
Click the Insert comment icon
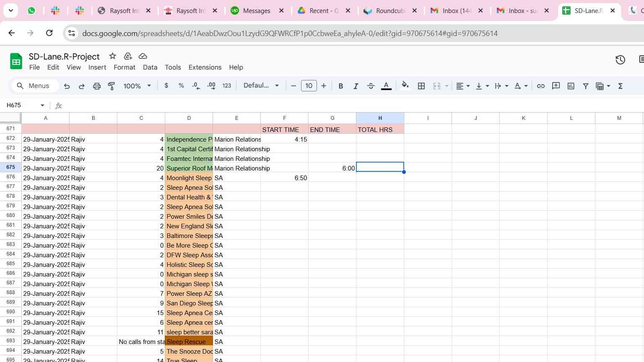coord(556,86)
